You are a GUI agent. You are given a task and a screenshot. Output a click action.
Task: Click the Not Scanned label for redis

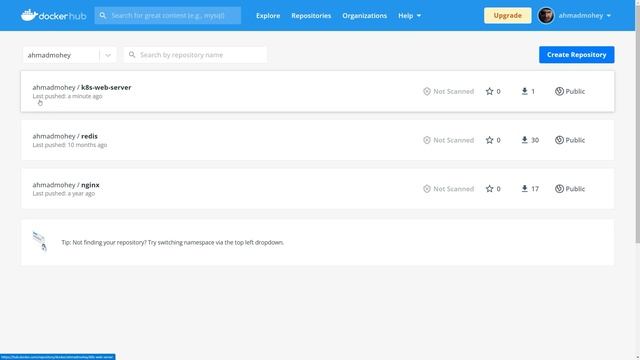[453, 140]
